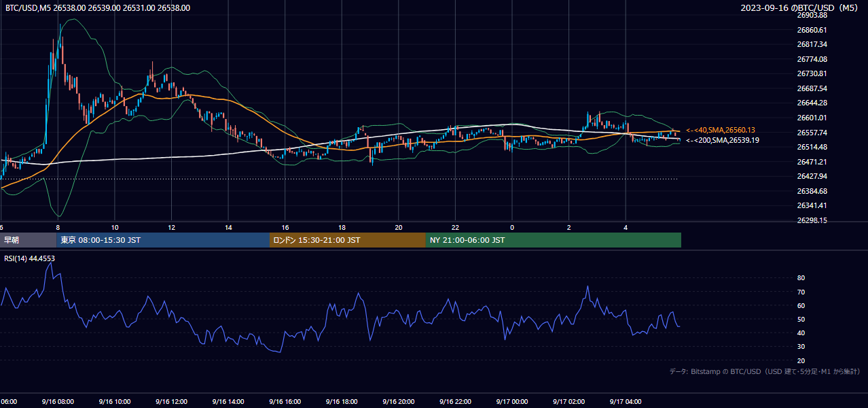Click hour label 10 under price chart

(115, 227)
